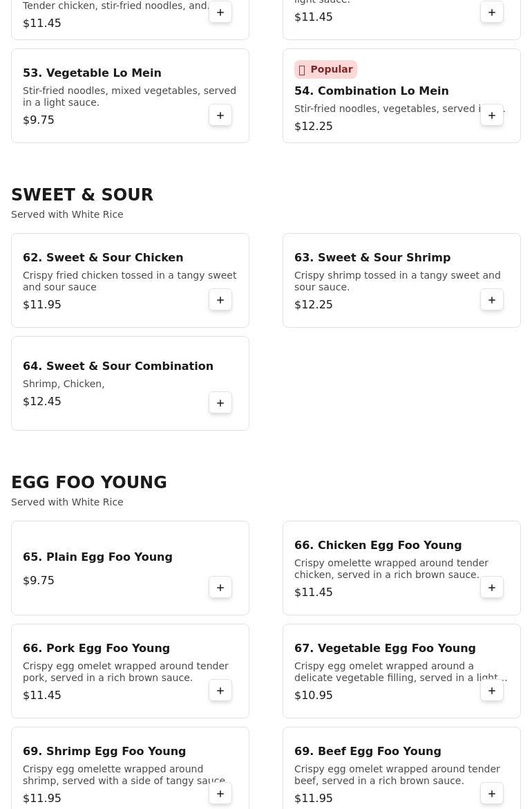The image size is (532, 809).
Task: Add Combination Lo Mein with plus button
Action: [x=492, y=115]
